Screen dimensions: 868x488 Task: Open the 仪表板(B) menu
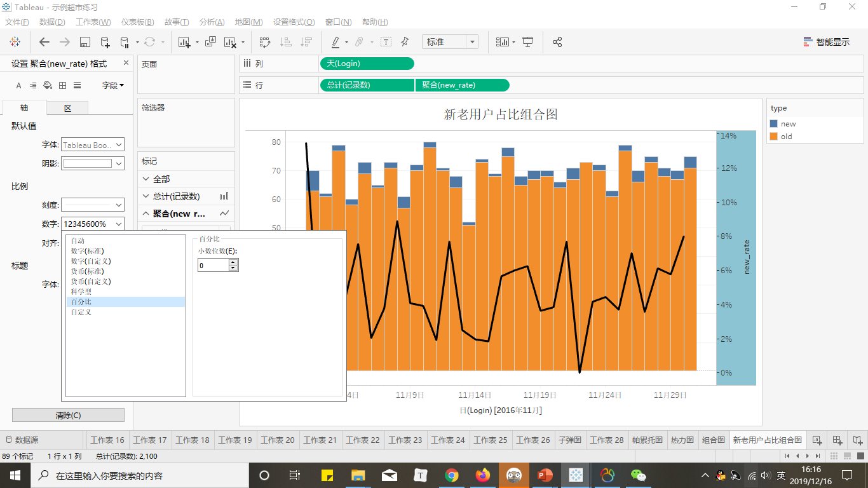pyautogui.click(x=139, y=22)
